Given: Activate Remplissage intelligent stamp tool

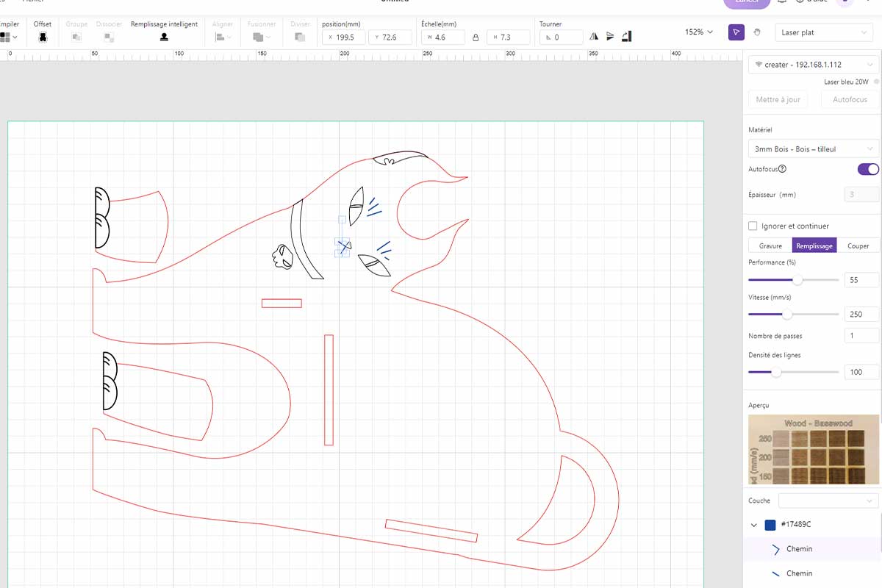Looking at the screenshot, I should coord(164,37).
